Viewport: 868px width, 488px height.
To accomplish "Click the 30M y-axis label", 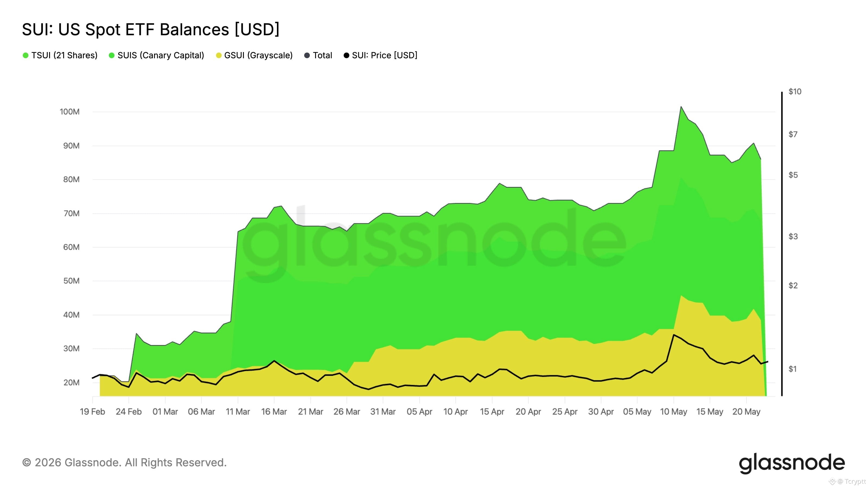I will point(71,349).
